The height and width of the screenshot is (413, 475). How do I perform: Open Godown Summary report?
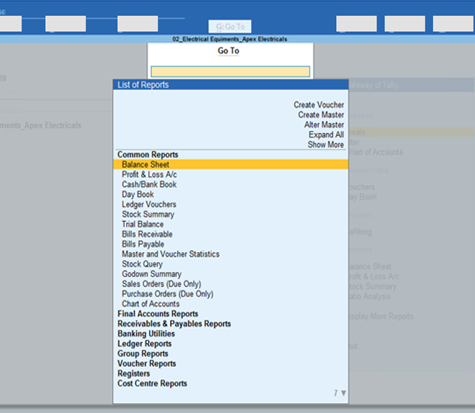coord(151,274)
